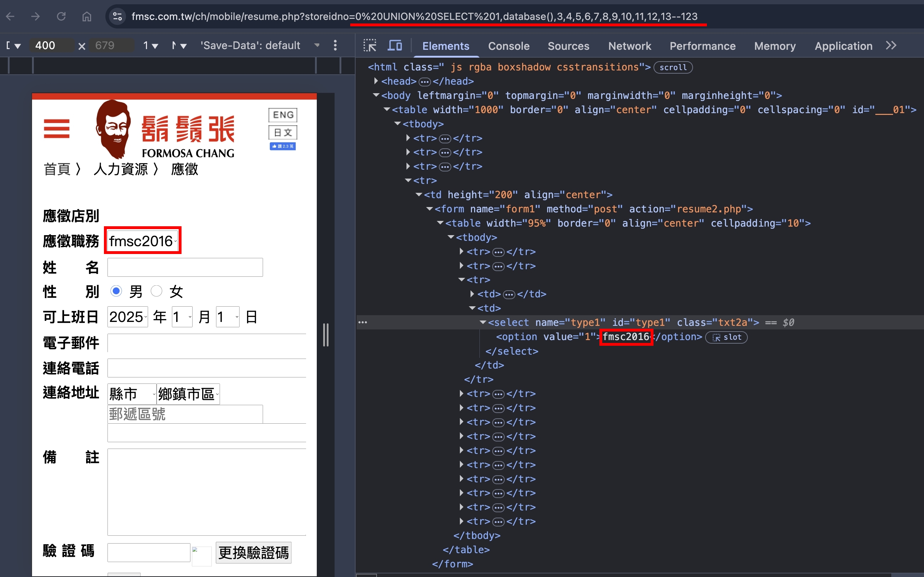The image size is (924, 577).
Task: Click the 應徵 breadcrumb link
Action: [185, 169]
